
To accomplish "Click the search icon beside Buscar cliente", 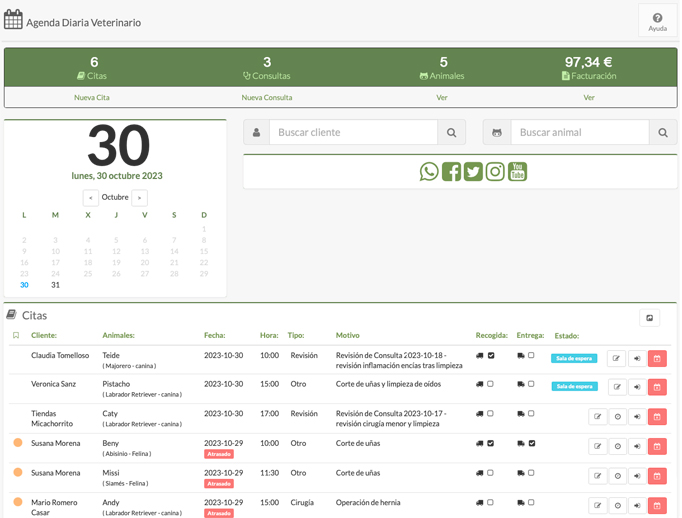I will tap(451, 133).
